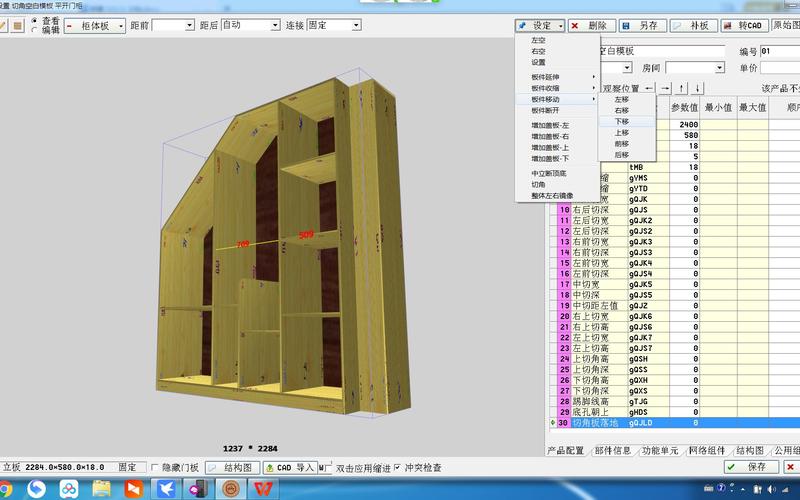
Task: Open the blue bird taskbar icon
Action: (166, 489)
